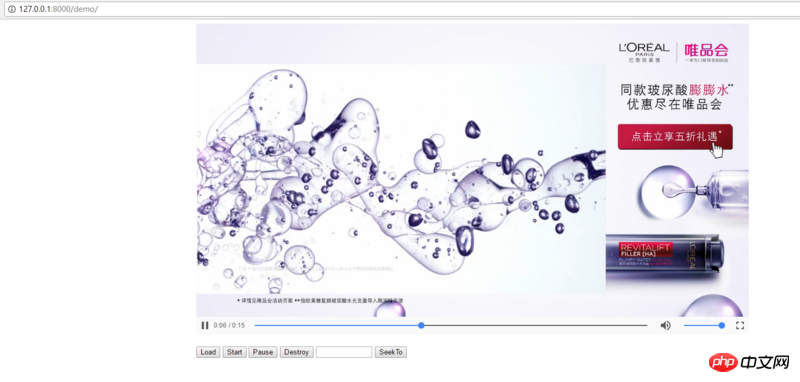The image size is (800, 382).
Task: Click the L'Oréal Paris logo
Action: (x=644, y=52)
